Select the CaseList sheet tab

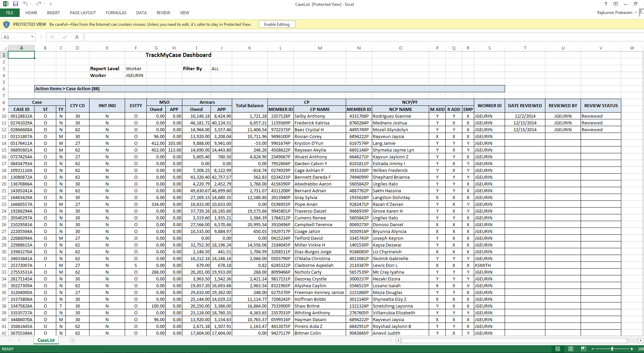click(x=46, y=340)
